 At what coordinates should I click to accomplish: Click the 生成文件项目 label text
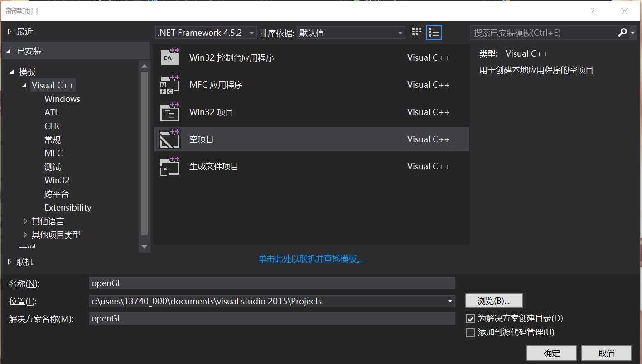pyautogui.click(x=213, y=166)
